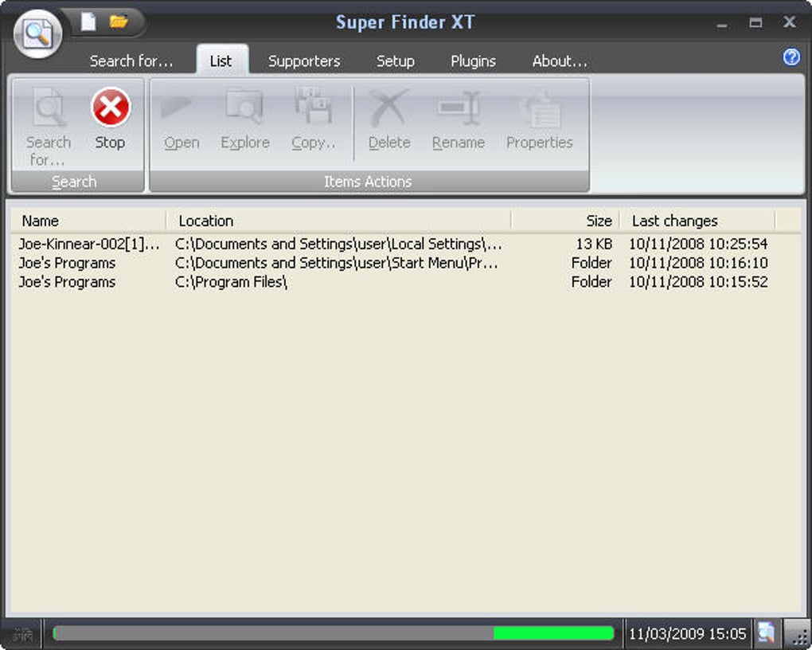The width and height of the screenshot is (812, 650).
Task: Click the 13 KB size cell
Action: pyautogui.click(x=594, y=244)
